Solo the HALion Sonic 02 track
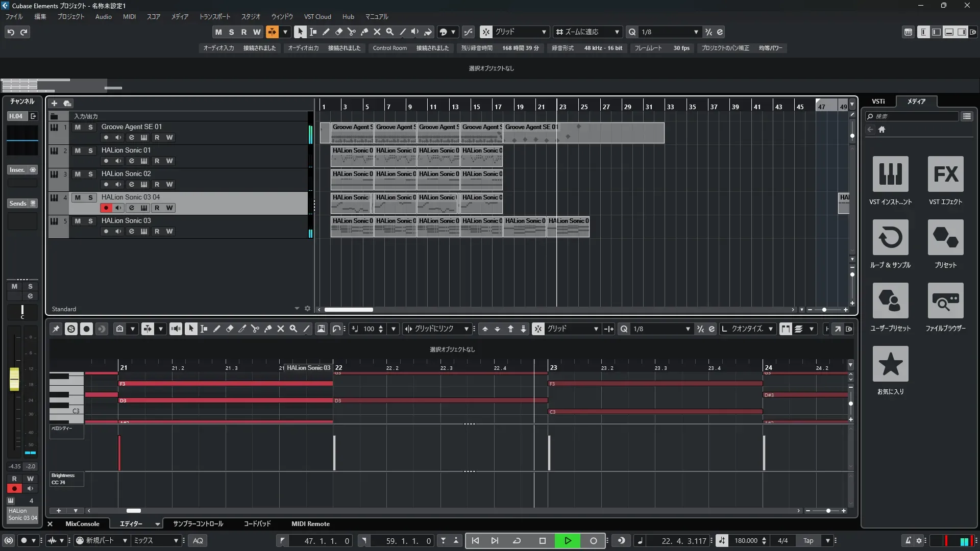 coord(90,174)
